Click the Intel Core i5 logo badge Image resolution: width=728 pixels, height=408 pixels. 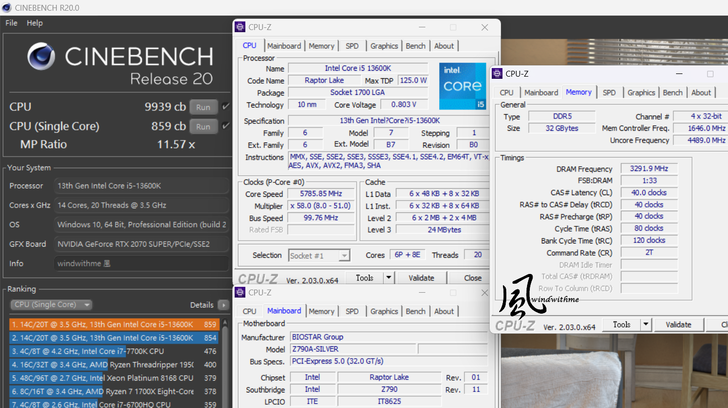pos(462,86)
